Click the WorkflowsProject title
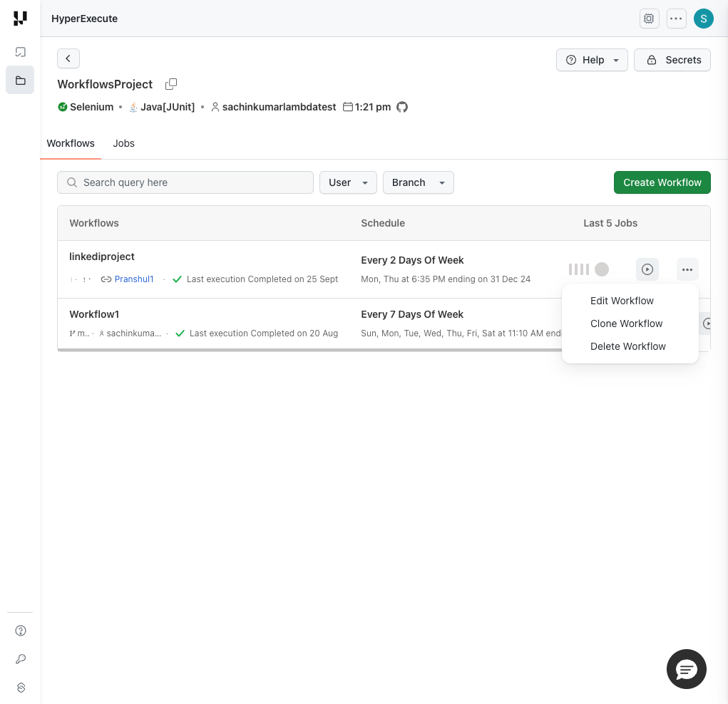The image size is (728, 704). [105, 84]
